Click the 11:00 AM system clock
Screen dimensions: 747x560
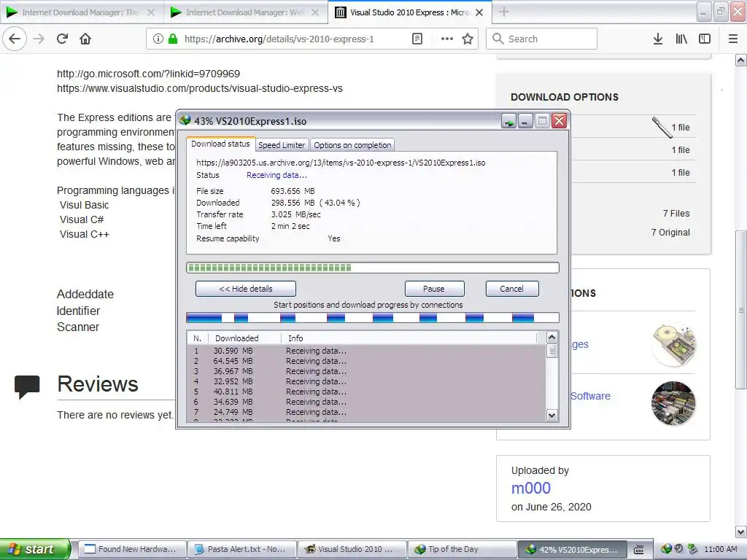(720, 549)
